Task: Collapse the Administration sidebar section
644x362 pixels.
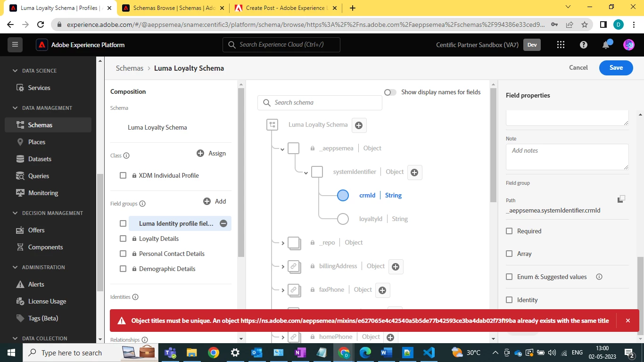Action: [x=15, y=267]
